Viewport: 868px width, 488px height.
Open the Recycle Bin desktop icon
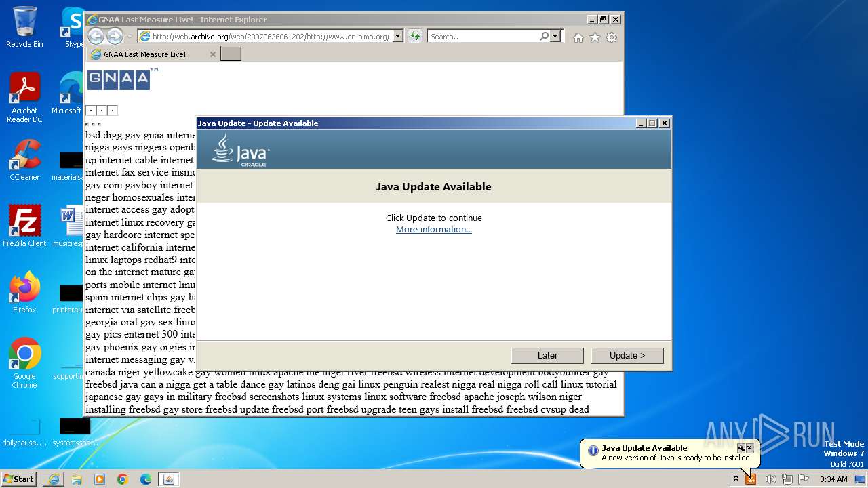tap(24, 27)
